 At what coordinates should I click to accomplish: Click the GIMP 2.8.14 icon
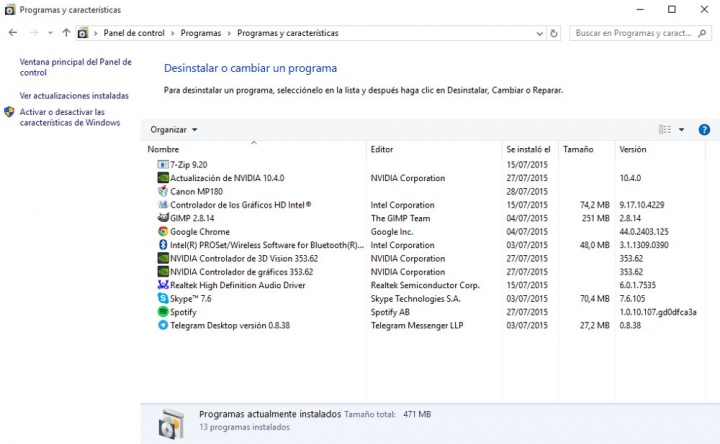tap(163, 218)
